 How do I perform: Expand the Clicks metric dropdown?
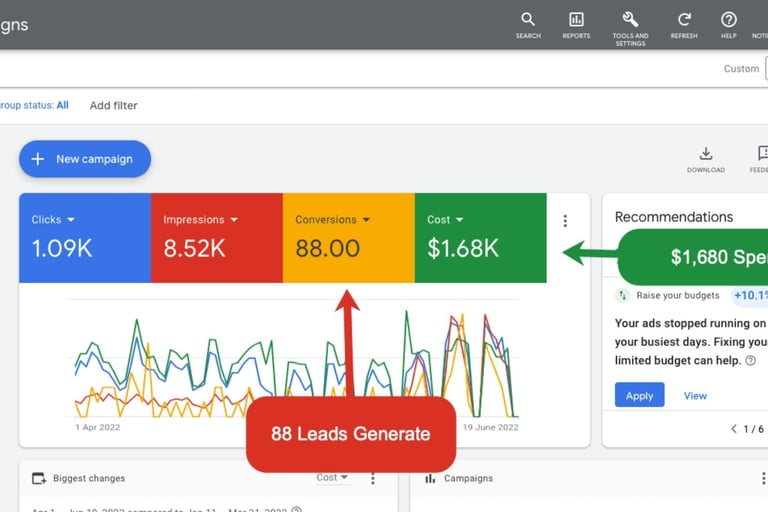pos(71,219)
